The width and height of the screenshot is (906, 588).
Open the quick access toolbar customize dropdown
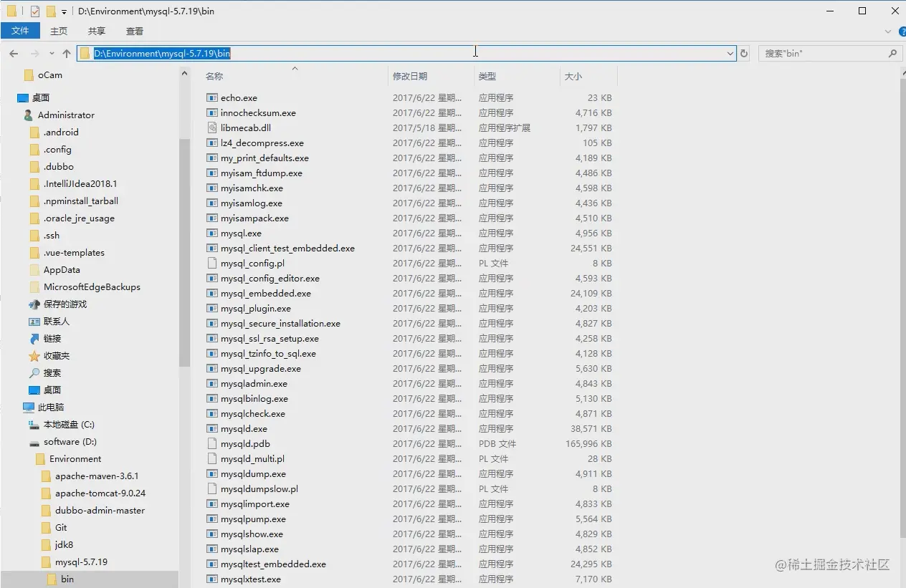click(64, 12)
